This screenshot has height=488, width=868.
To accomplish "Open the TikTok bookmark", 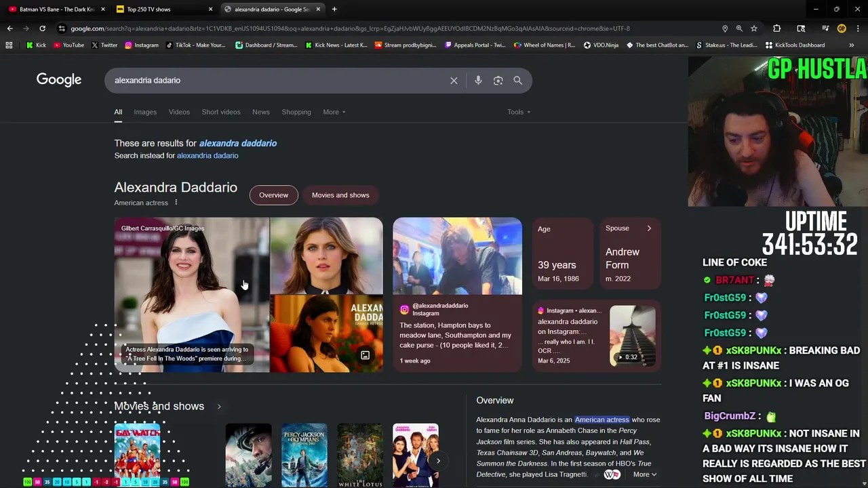I will click(195, 45).
